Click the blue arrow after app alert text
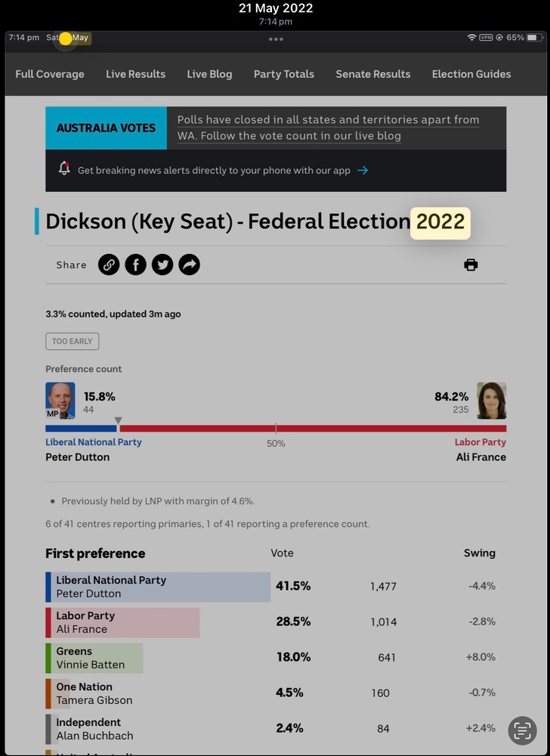Screen dimensions: 550x756 coord(363,170)
